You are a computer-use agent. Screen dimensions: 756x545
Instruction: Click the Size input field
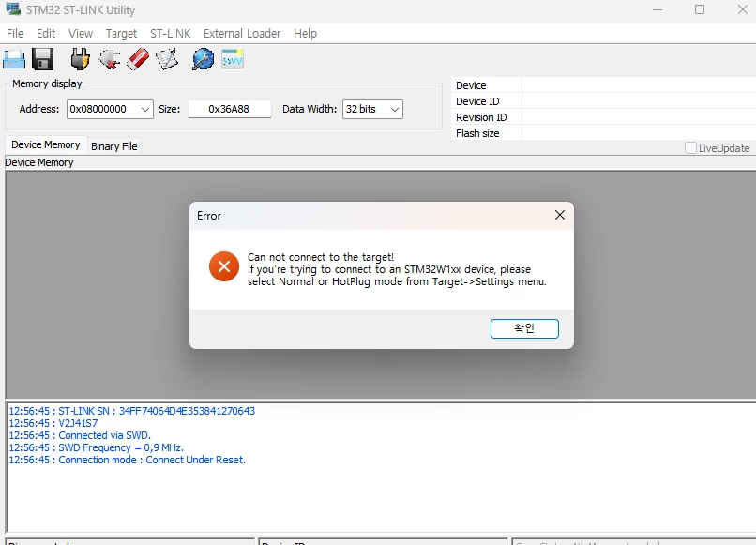230,109
